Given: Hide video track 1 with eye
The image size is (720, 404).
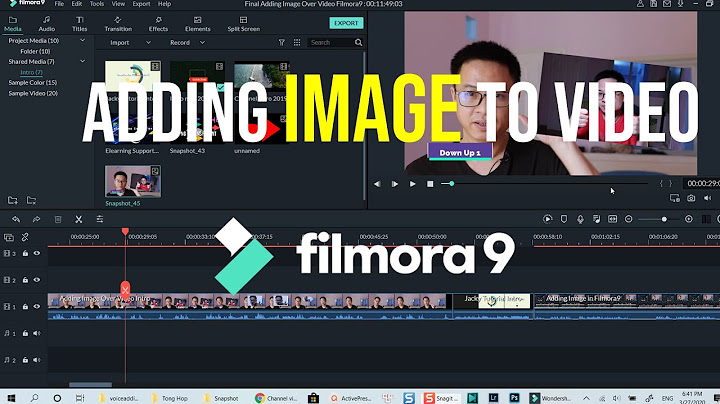Looking at the screenshot, I should (x=37, y=306).
